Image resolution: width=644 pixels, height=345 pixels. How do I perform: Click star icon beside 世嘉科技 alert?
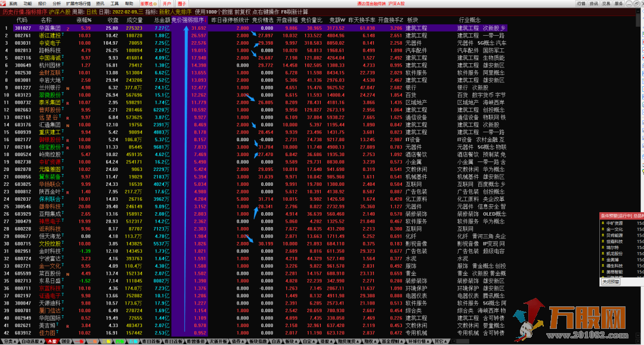[x=603, y=242]
